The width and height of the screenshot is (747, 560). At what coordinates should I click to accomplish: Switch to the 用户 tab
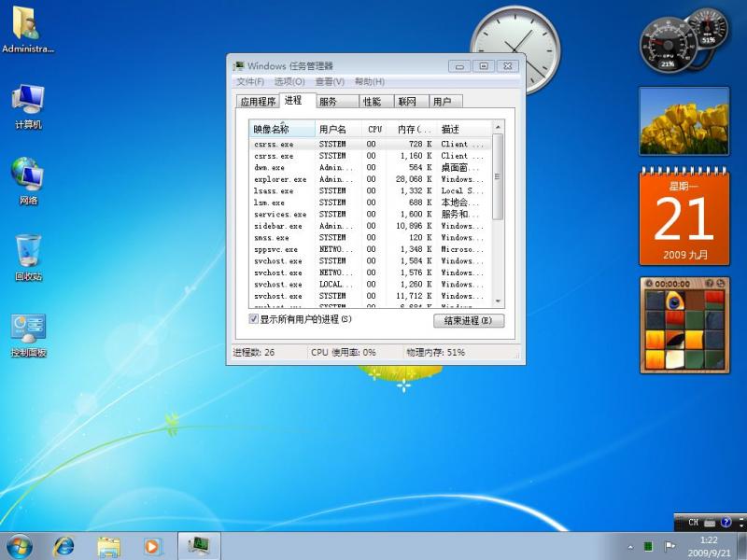(x=445, y=102)
